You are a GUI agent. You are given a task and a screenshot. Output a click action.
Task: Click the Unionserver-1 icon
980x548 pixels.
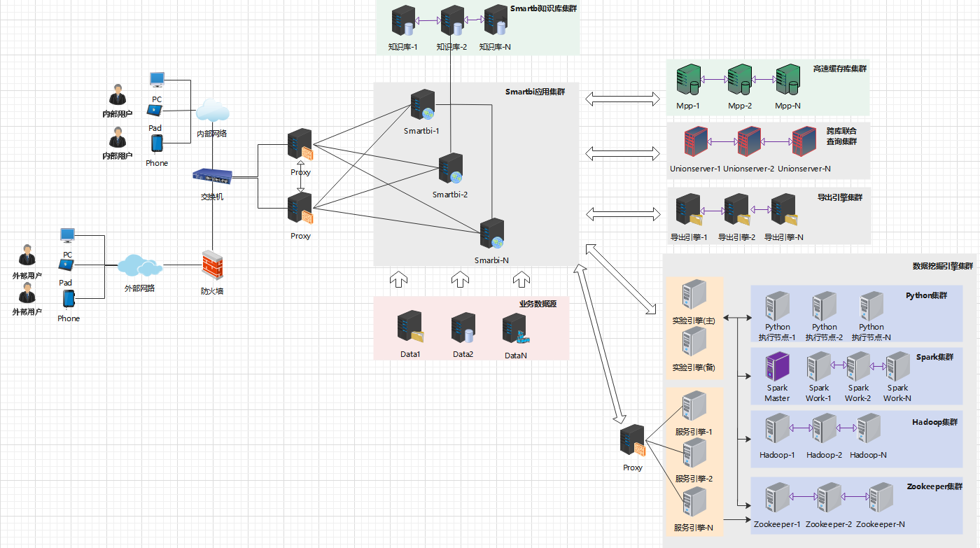pos(695,142)
